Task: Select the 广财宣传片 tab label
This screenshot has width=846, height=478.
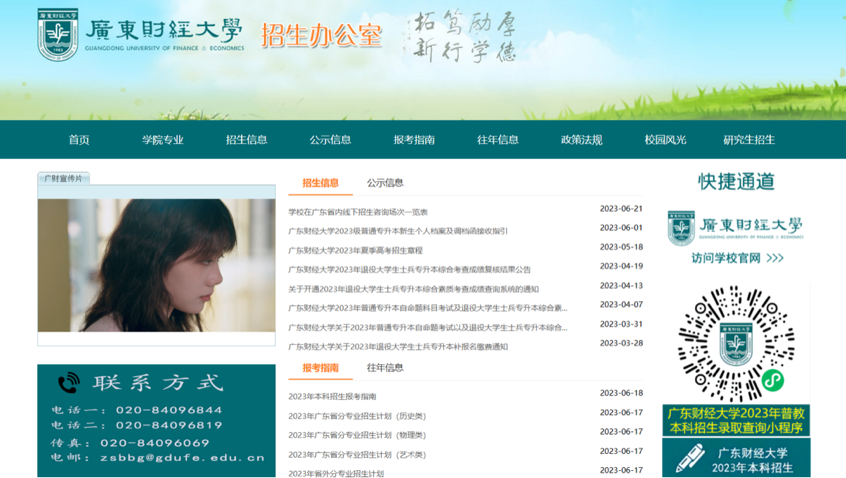Action: tap(63, 179)
